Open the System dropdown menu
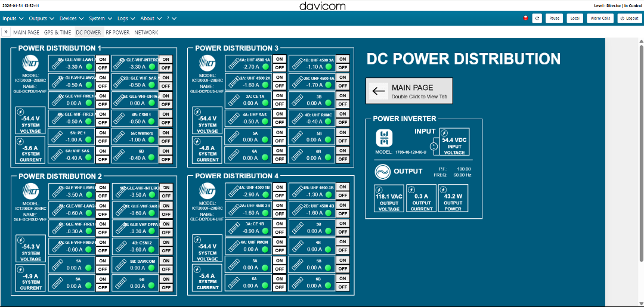Image resolution: width=644 pixels, height=307 pixels. [x=101, y=18]
